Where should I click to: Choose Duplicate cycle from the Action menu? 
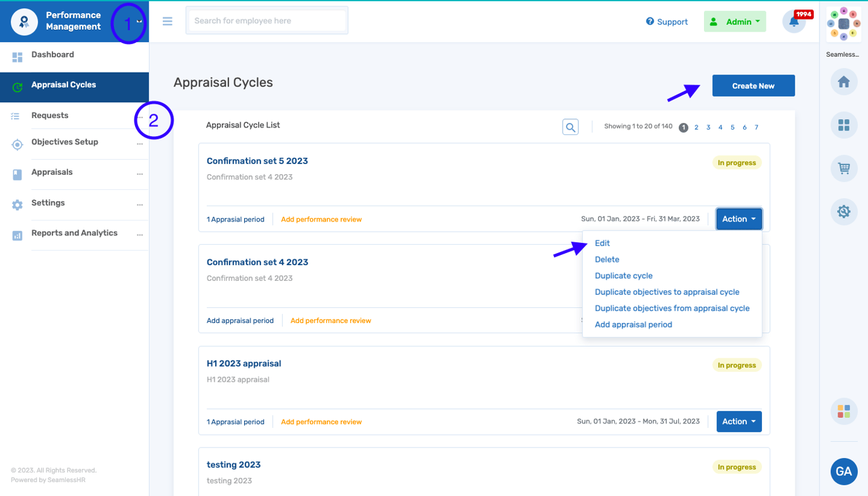(x=623, y=276)
